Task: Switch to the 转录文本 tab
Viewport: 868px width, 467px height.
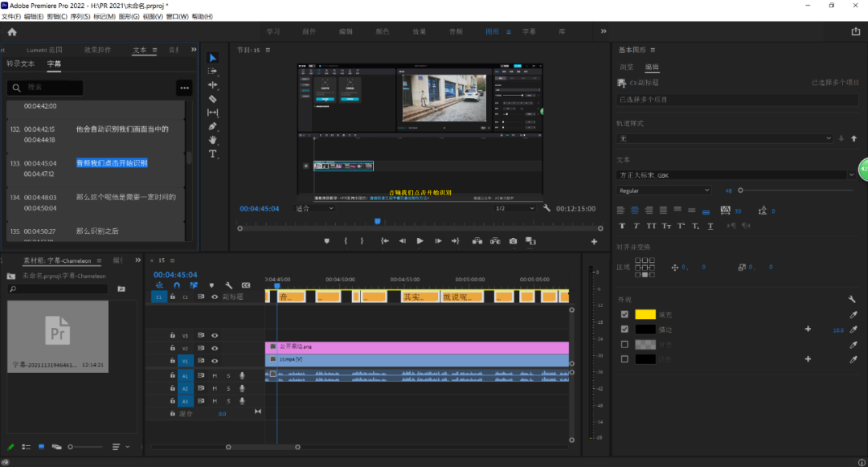Action: (x=21, y=63)
